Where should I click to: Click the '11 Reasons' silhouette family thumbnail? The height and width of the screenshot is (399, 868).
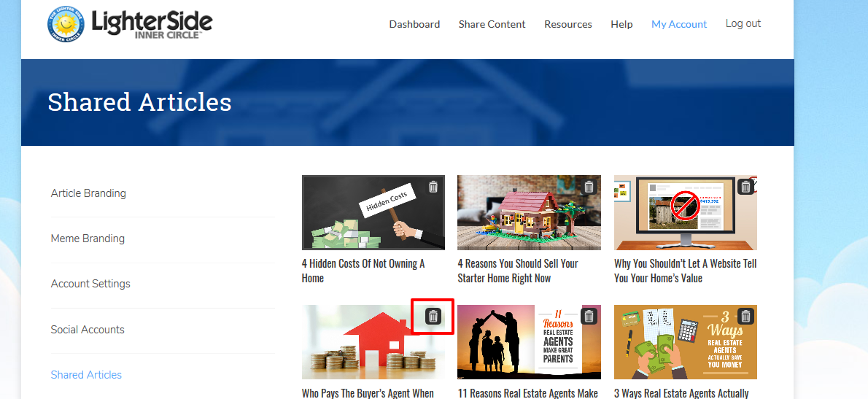coord(530,342)
